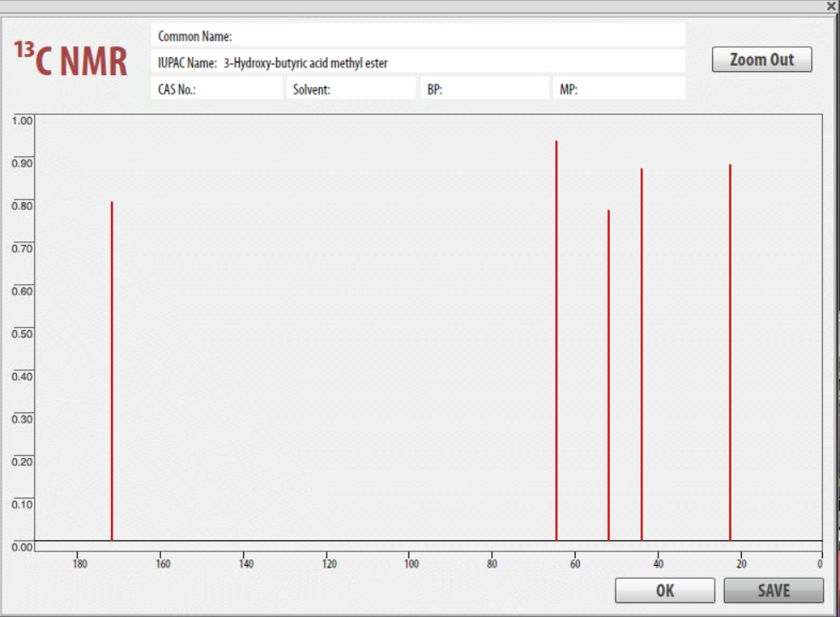Select the carbonyl peak near 172 ppm
Screen dimensions: 840x617
coord(112,371)
